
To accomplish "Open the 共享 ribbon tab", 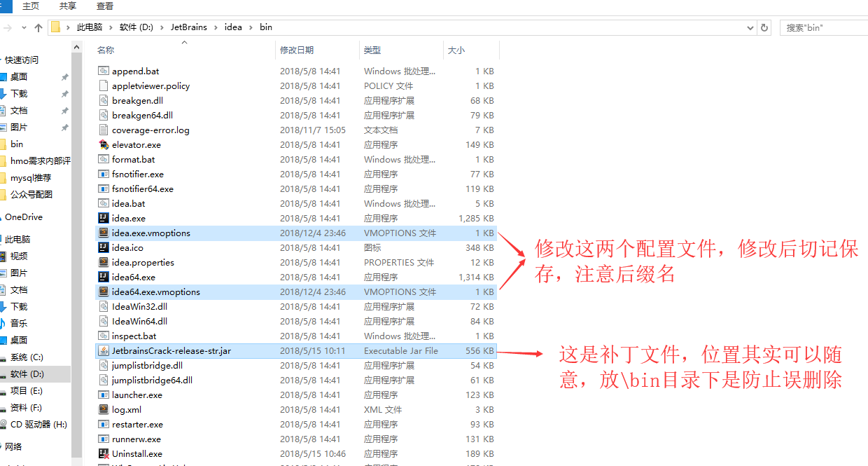I will point(68,6).
